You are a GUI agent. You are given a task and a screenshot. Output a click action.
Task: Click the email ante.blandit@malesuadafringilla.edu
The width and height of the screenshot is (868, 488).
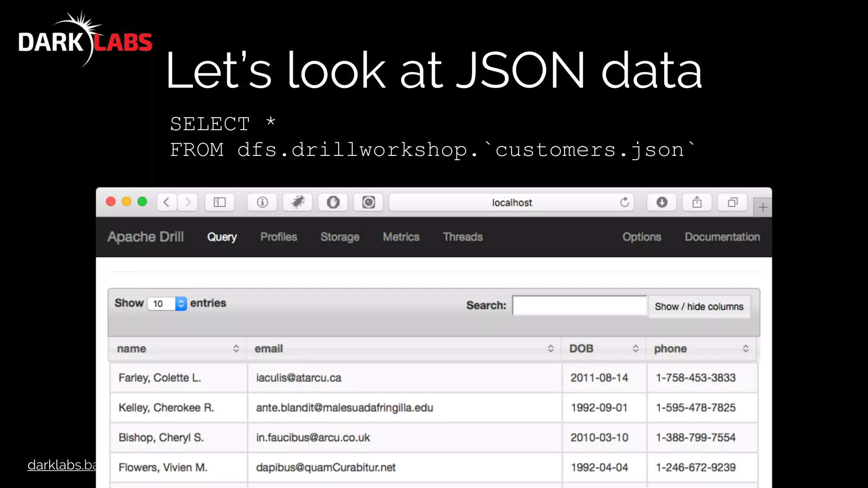[344, 408]
